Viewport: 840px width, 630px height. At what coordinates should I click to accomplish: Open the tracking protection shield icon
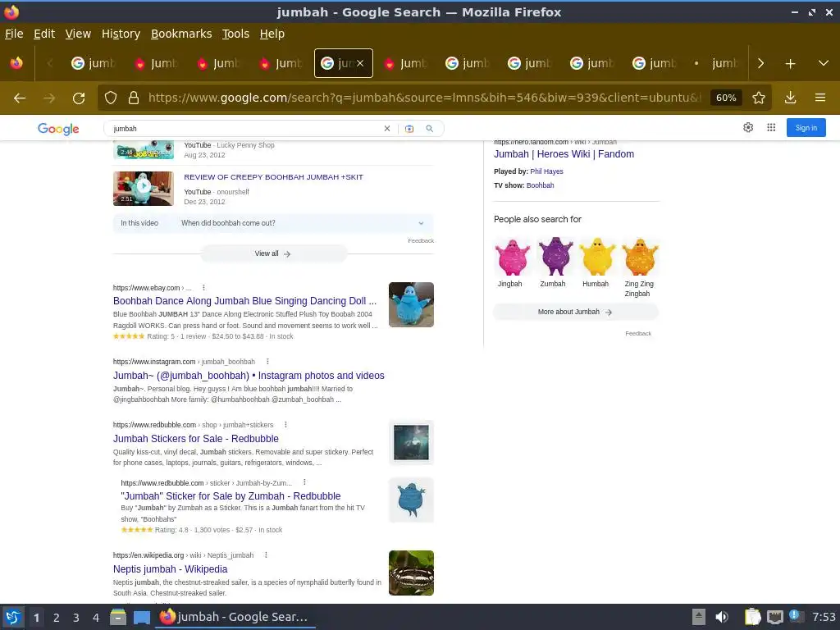click(x=111, y=98)
